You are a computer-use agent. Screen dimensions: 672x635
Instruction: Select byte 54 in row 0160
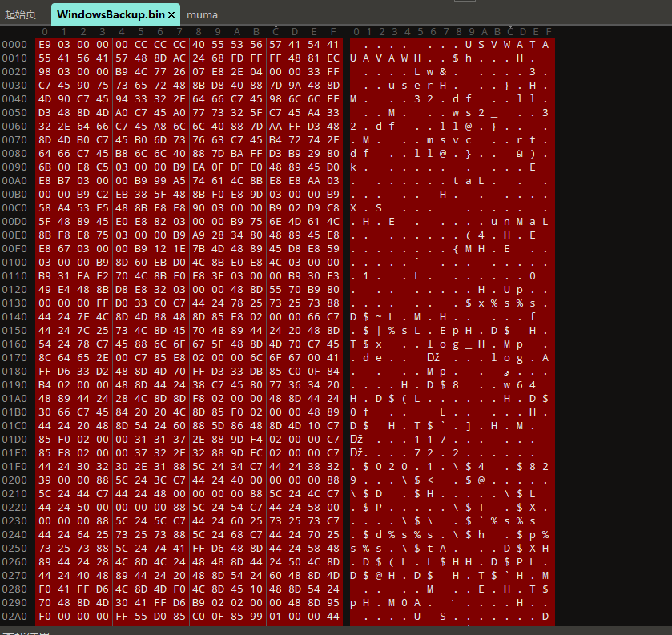[45, 344]
